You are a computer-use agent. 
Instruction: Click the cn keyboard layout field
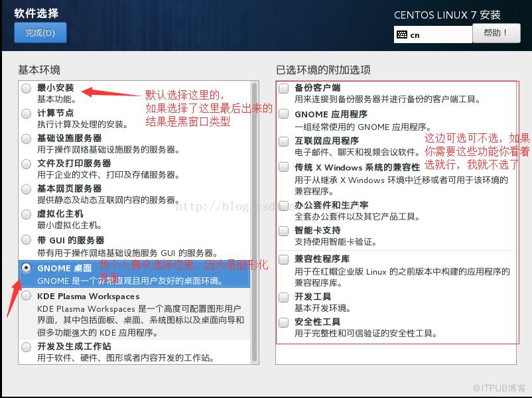coord(433,34)
